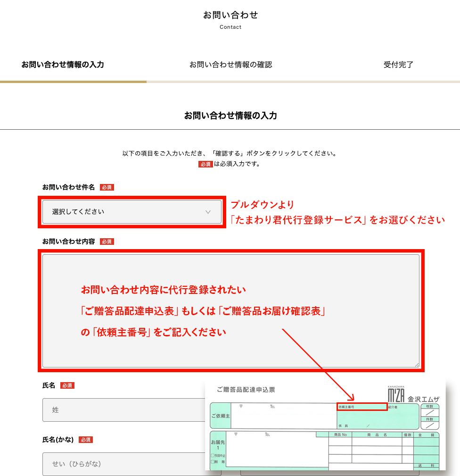This screenshot has height=476, width=460.
Task: Select the 受付完了 step label
Action: [x=398, y=65]
